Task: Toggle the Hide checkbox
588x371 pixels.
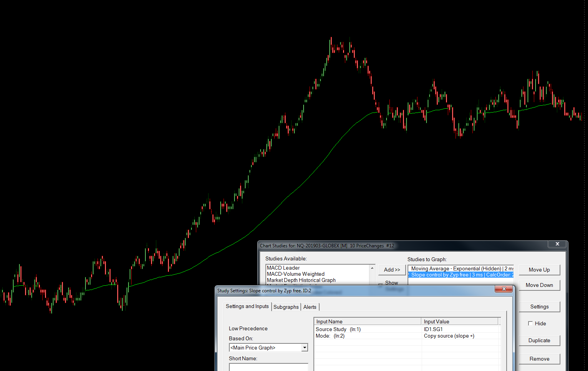Action: pos(530,323)
